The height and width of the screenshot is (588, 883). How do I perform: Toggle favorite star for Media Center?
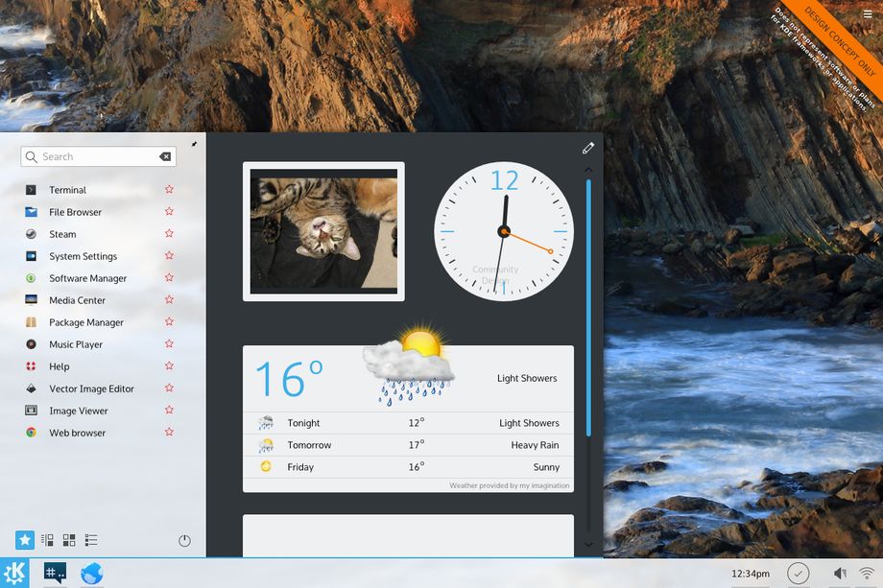pyautogui.click(x=169, y=299)
